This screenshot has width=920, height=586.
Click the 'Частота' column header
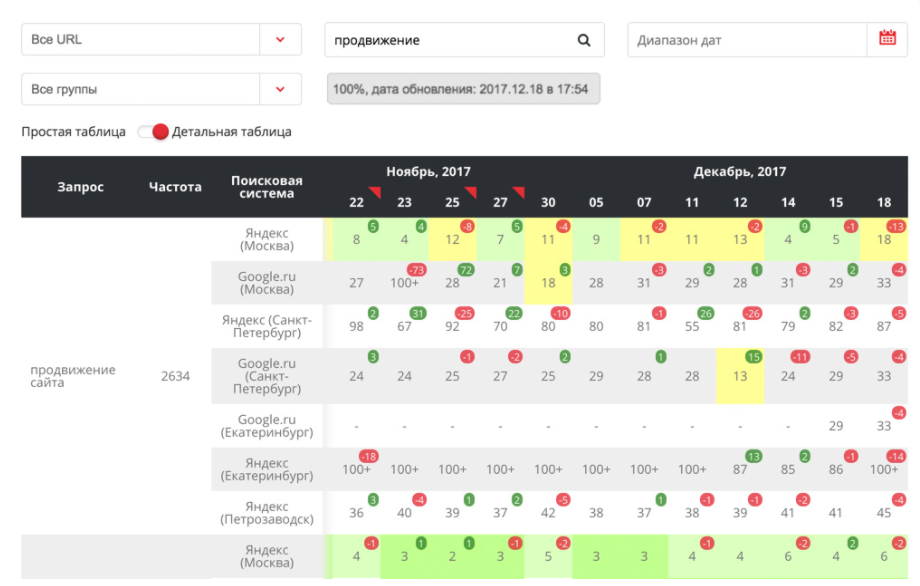pyautogui.click(x=175, y=187)
